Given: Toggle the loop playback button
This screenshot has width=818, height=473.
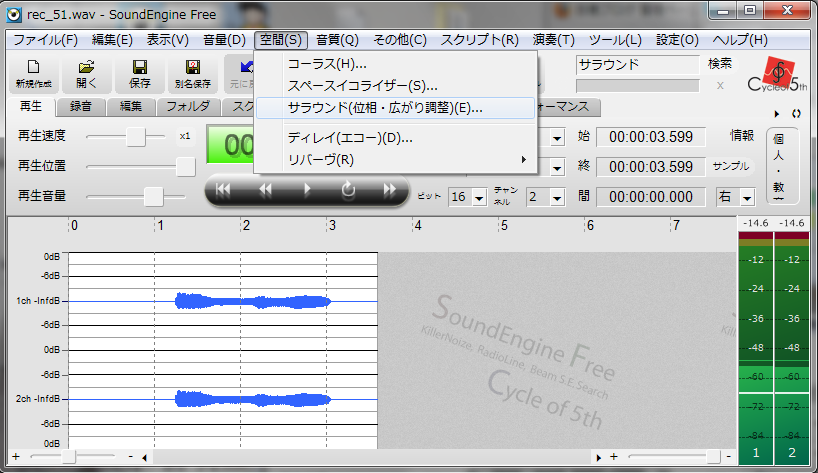Looking at the screenshot, I should pos(348,190).
